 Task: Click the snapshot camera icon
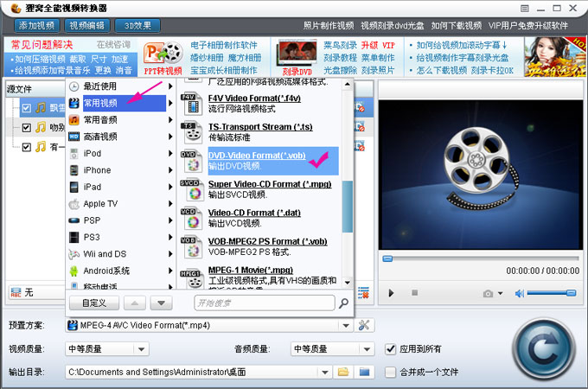489,293
